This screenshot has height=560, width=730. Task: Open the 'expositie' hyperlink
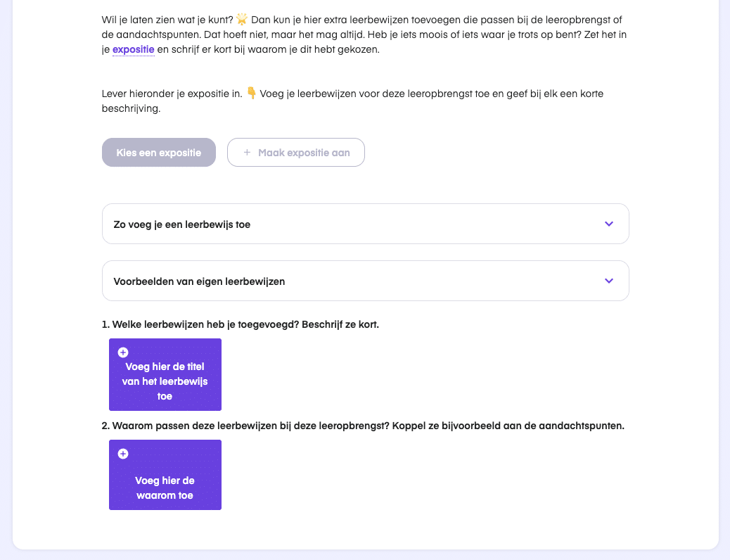133,49
